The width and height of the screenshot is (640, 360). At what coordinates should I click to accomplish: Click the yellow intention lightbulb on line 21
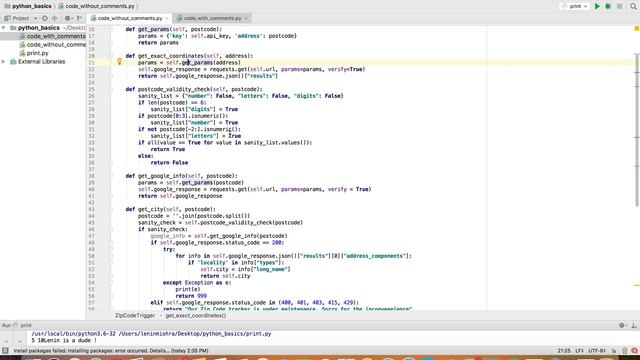point(119,62)
